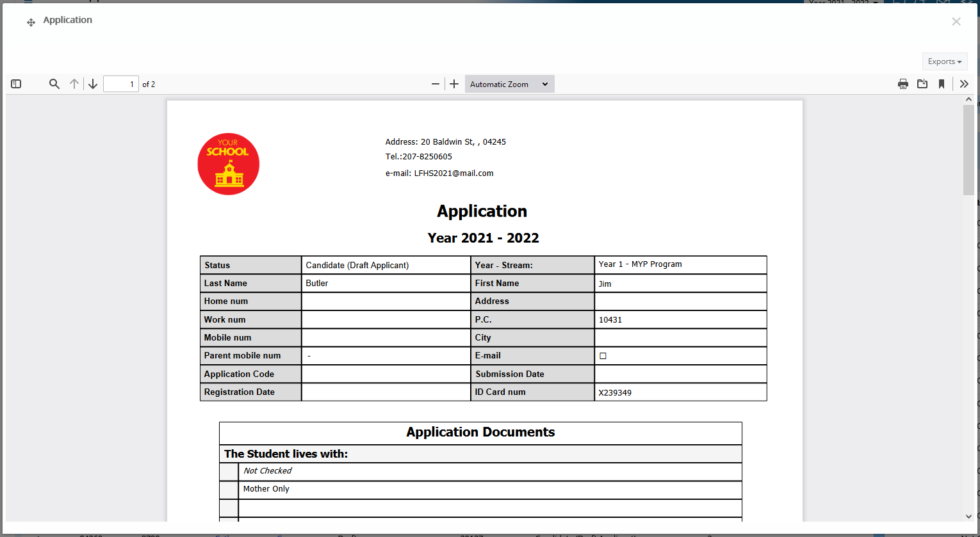Click the address '20 Baldwin St' line
980x537 pixels.
coord(446,142)
